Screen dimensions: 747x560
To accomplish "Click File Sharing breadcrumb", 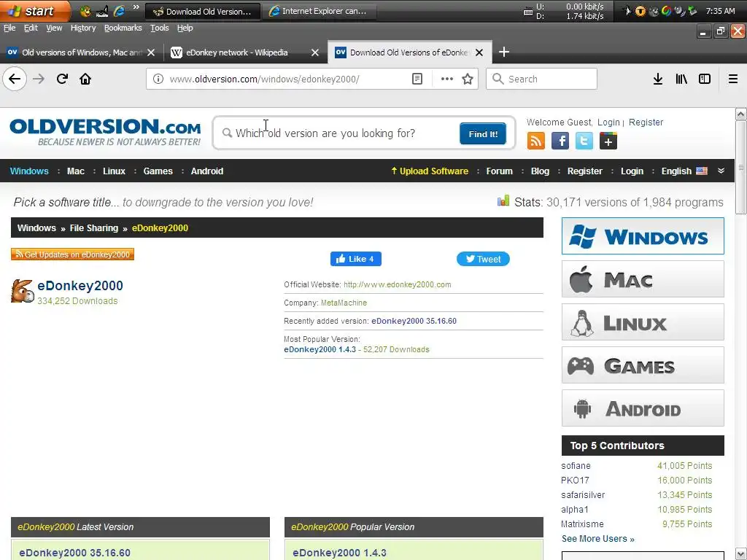I will pos(94,228).
